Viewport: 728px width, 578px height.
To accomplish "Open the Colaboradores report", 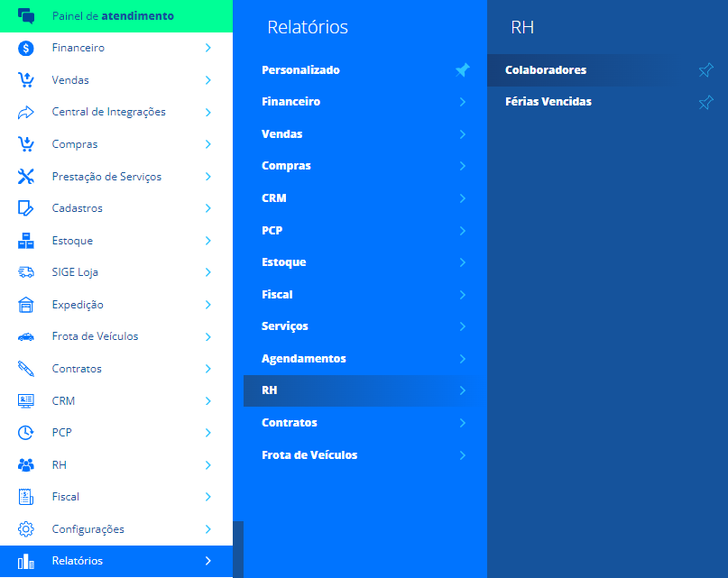I will pos(607,70).
